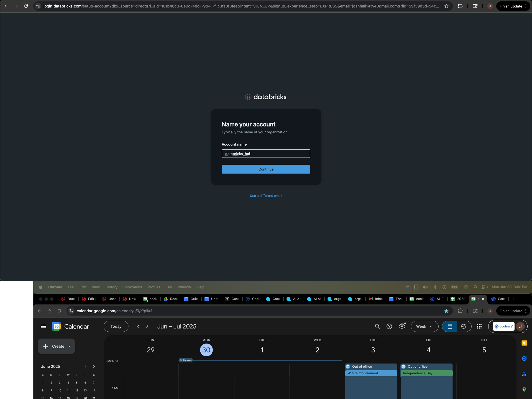Expand Create dropdown arrow

tap(69, 346)
